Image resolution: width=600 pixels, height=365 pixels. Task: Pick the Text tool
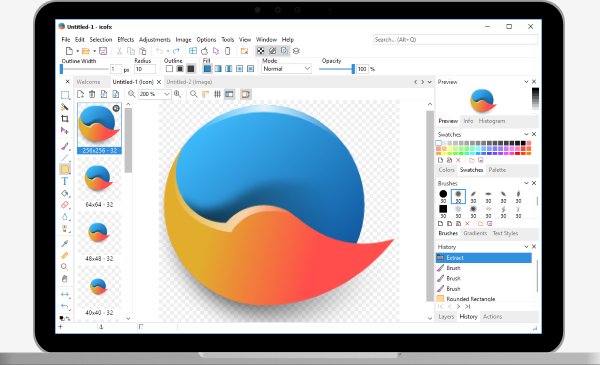[65, 181]
